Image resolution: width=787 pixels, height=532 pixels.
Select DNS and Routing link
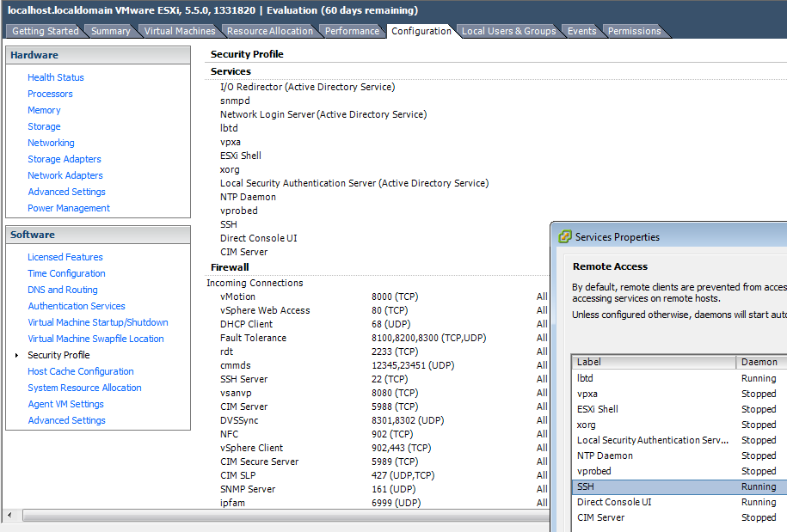[63, 290]
